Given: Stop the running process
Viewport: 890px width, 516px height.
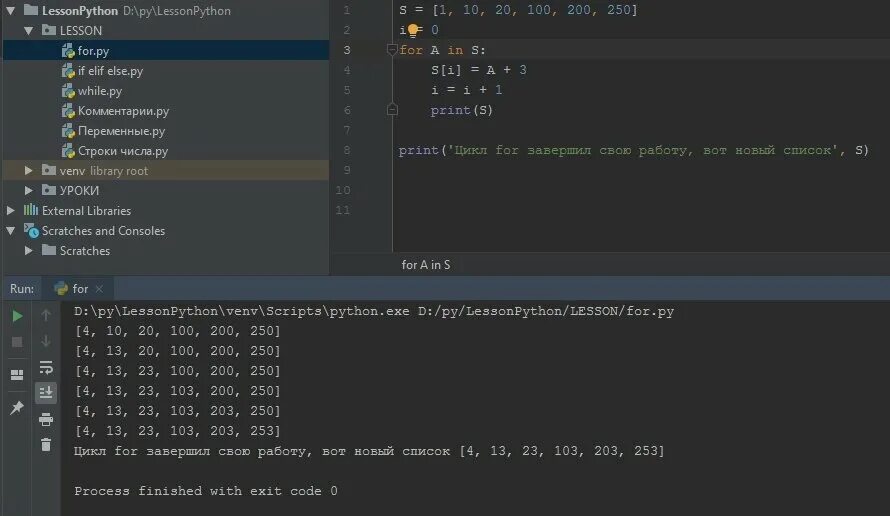Looking at the screenshot, I should [x=17, y=342].
